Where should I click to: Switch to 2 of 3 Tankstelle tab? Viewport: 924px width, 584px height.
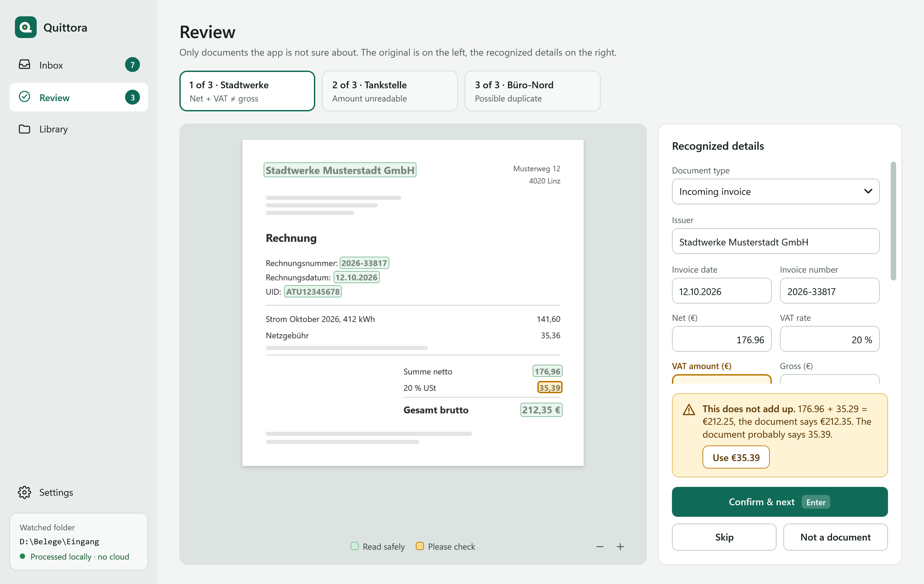click(x=390, y=91)
